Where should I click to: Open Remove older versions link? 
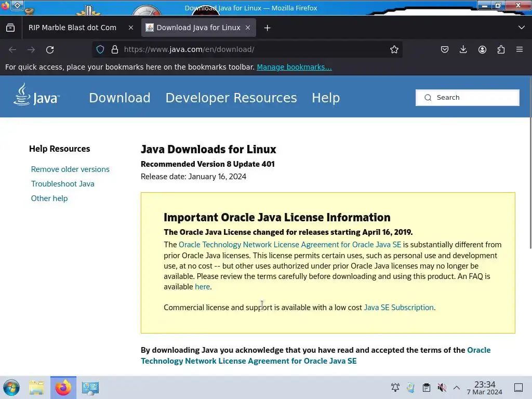coord(70,169)
